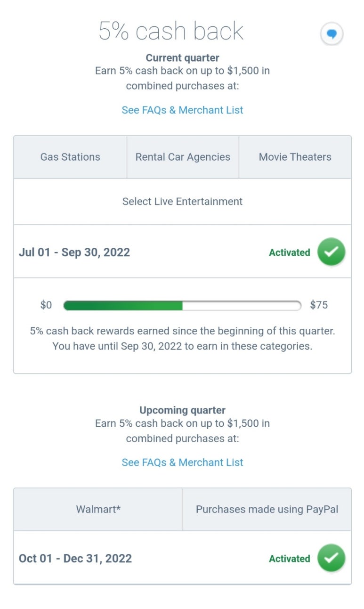
Task: Click the $75 limit label
Action: click(319, 305)
